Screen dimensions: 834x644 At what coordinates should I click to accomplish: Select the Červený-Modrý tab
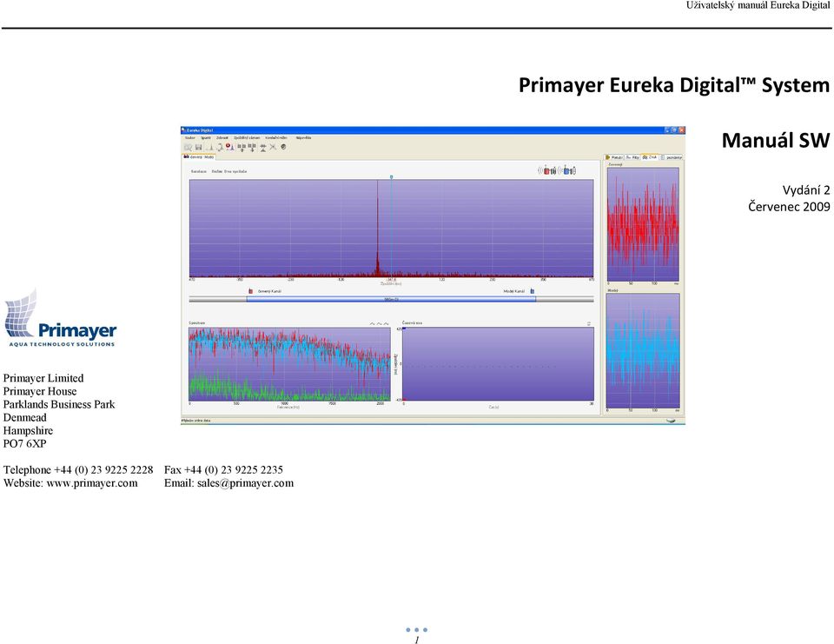pos(199,157)
